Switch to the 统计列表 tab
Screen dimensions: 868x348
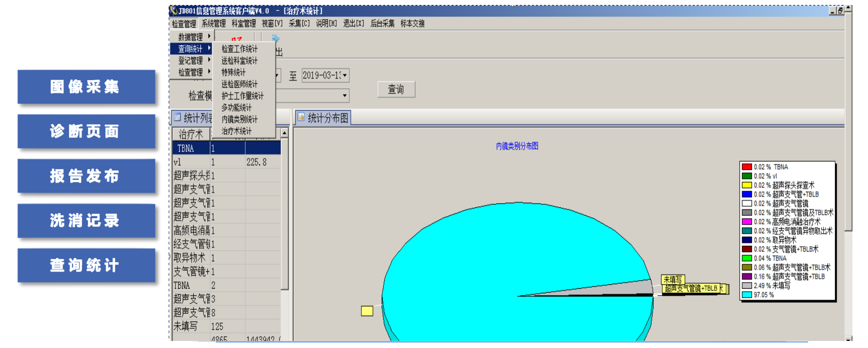[193, 118]
